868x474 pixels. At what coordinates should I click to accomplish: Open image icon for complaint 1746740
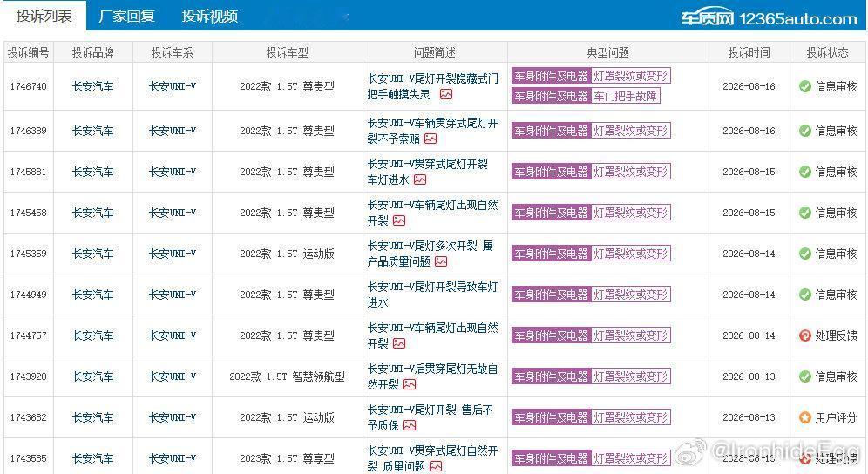[x=446, y=95]
